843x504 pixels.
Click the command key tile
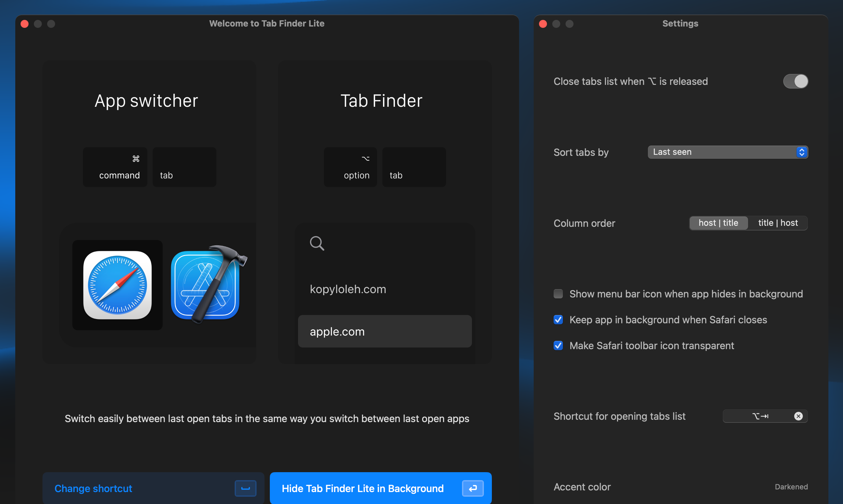(115, 167)
